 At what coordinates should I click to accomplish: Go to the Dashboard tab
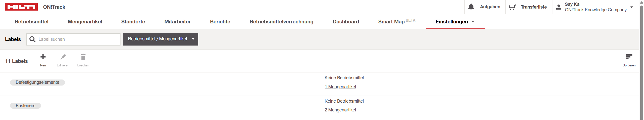point(346,22)
